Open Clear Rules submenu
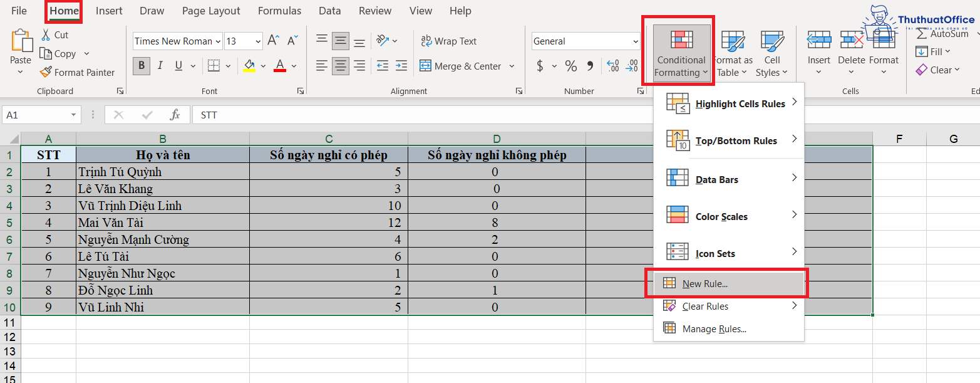 pos(729,307)
